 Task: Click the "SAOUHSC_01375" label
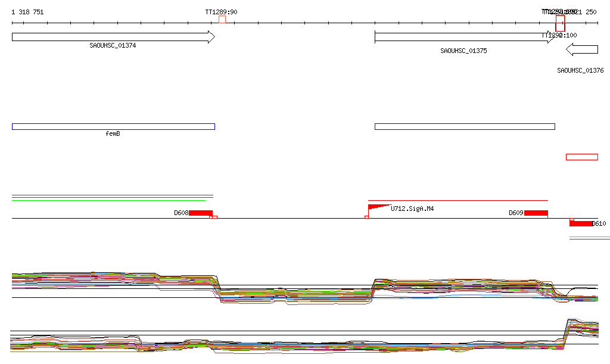[x=463, y=51]
